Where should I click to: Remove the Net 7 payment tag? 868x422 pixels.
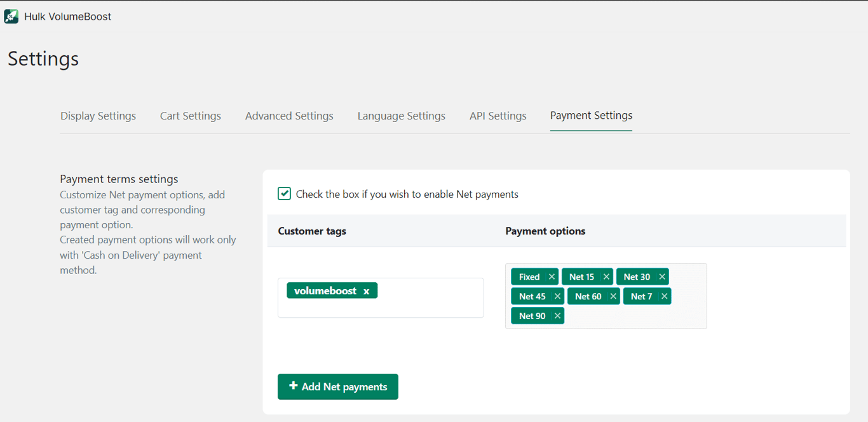click(x=664, y=297)
